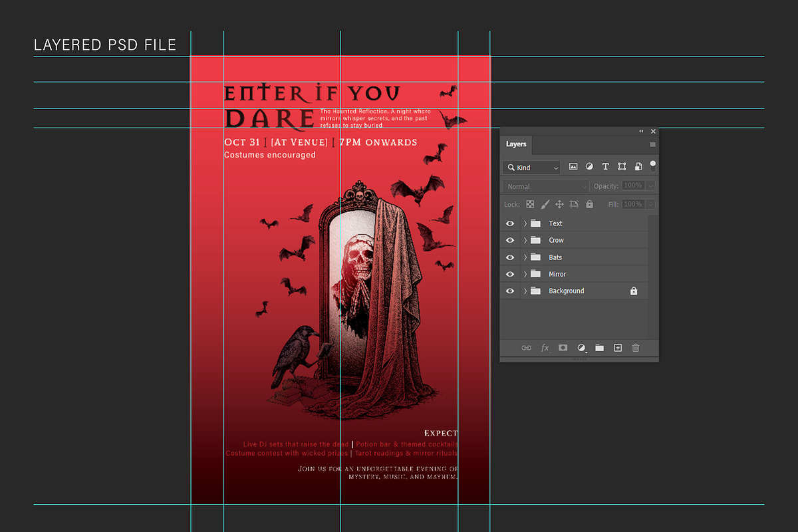Create a new group folder
This screenshot has width=798, height=532.
pos(599,347)
